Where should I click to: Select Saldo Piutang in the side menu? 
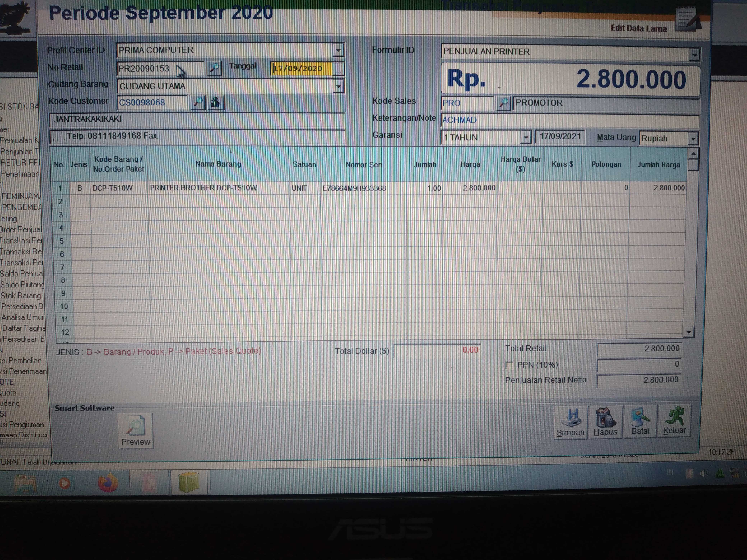pos(22,284)
